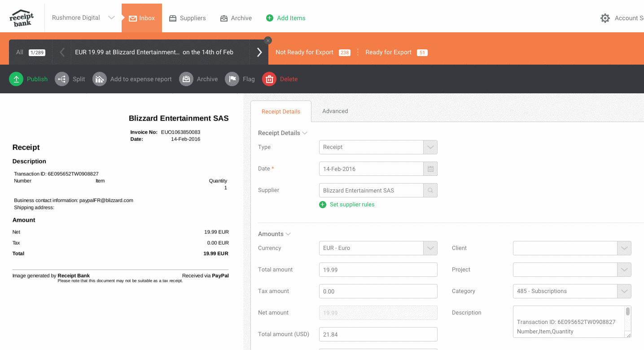Click the supplier search magnifier icon

pyautogui.click(x=430, y=190)
